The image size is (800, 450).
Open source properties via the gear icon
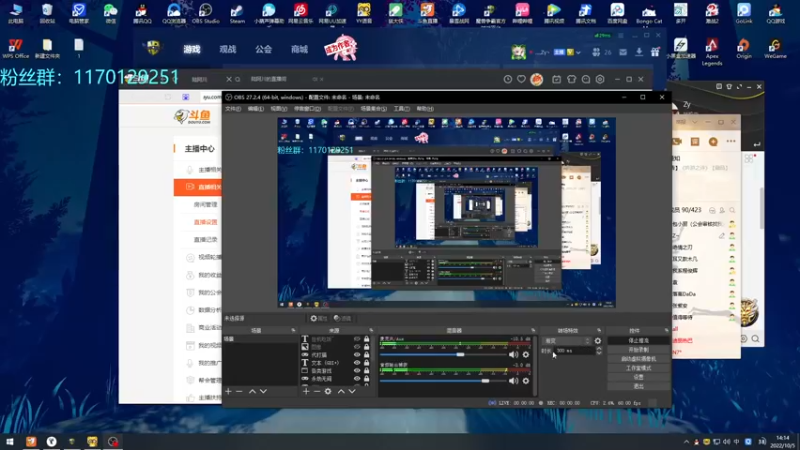point(328,391)
